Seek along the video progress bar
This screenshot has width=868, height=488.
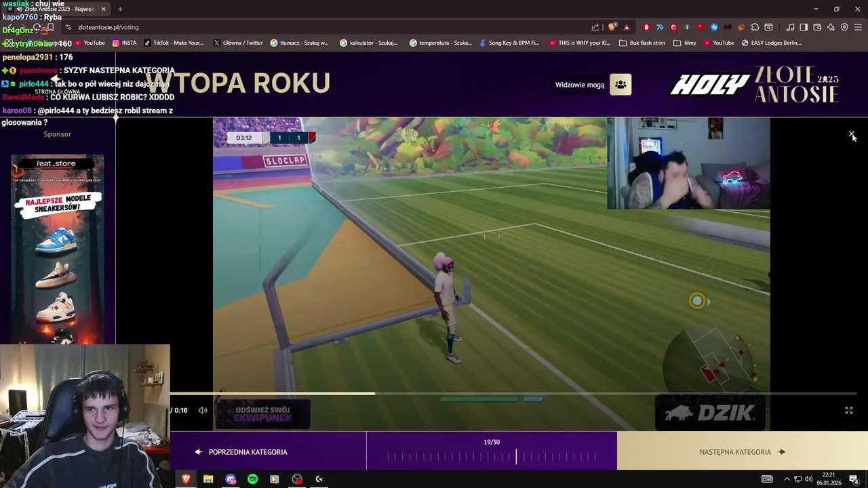[513, 393]
